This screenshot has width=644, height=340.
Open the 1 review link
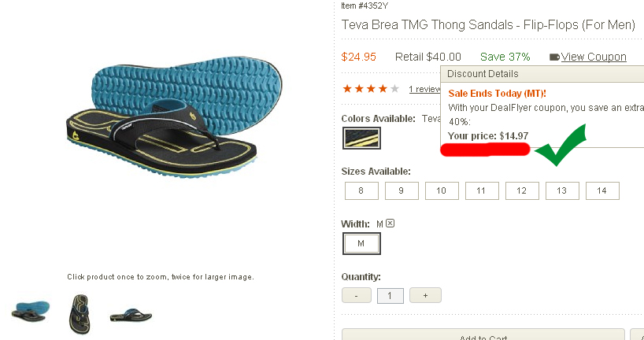point(425,89)
